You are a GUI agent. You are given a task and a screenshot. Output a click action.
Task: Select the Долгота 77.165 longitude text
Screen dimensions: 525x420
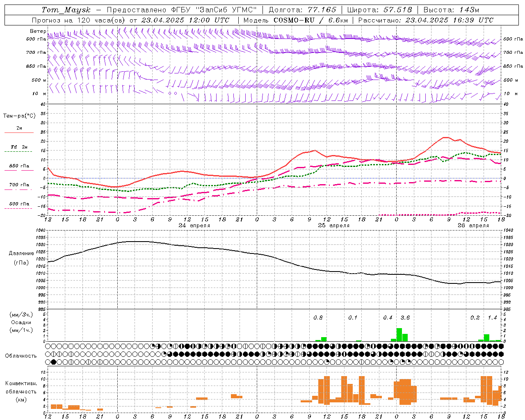coord(302,10)
